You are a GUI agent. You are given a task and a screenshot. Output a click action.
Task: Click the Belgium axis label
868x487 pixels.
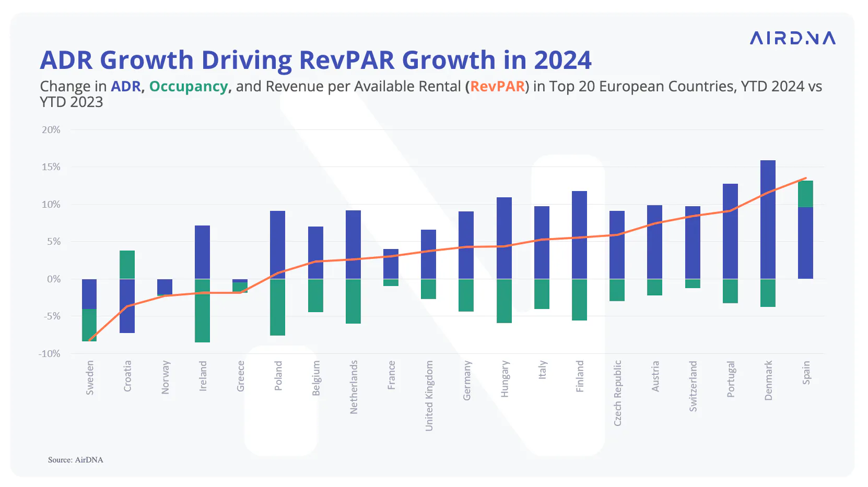(316, 378)
